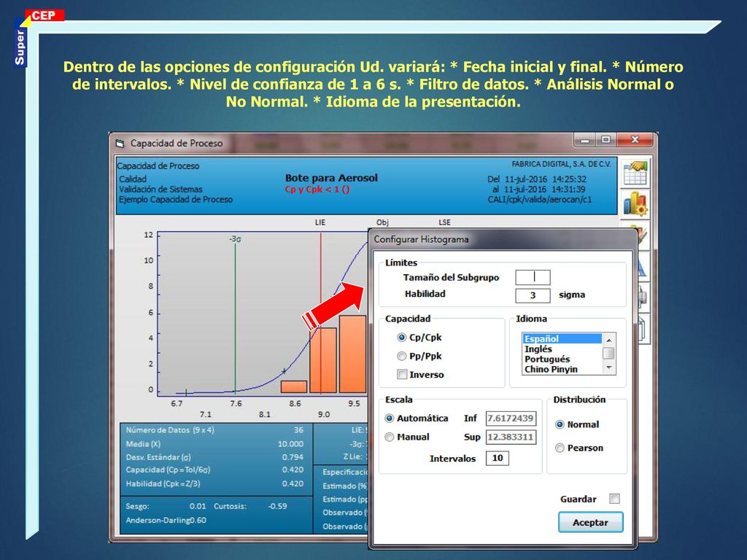Tick the Guardar checkbox
This screenshot has height=560, width=747.
(x=615, y=499)
